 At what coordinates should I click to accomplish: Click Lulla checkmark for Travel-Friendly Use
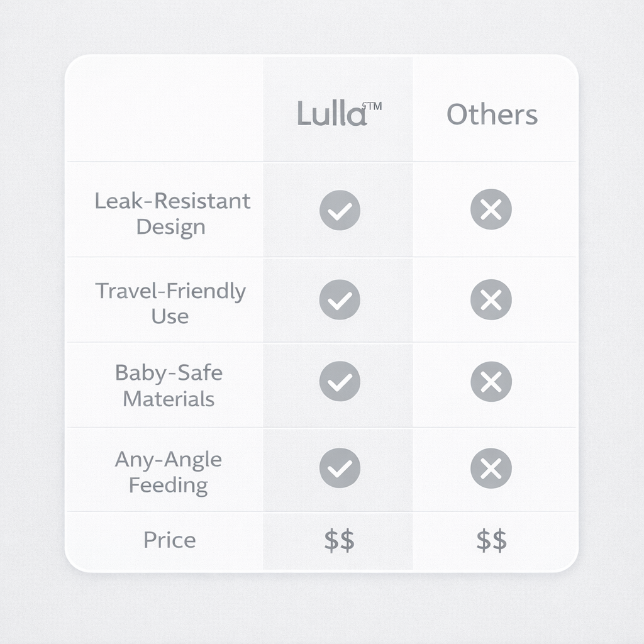point(340,299)
